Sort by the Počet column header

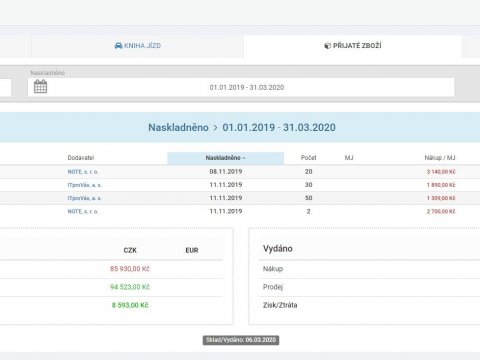point(308,158)
